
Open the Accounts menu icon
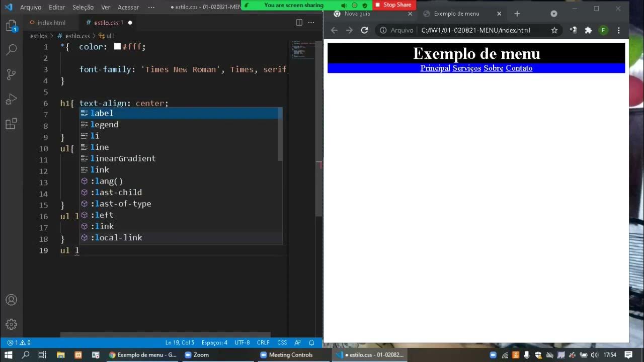coord(11,300)
